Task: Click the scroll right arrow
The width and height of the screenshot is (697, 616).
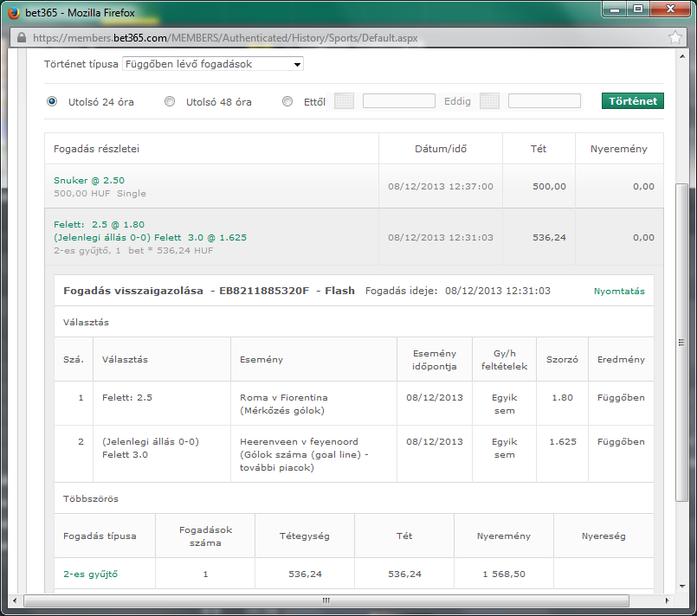Action: 667,600
